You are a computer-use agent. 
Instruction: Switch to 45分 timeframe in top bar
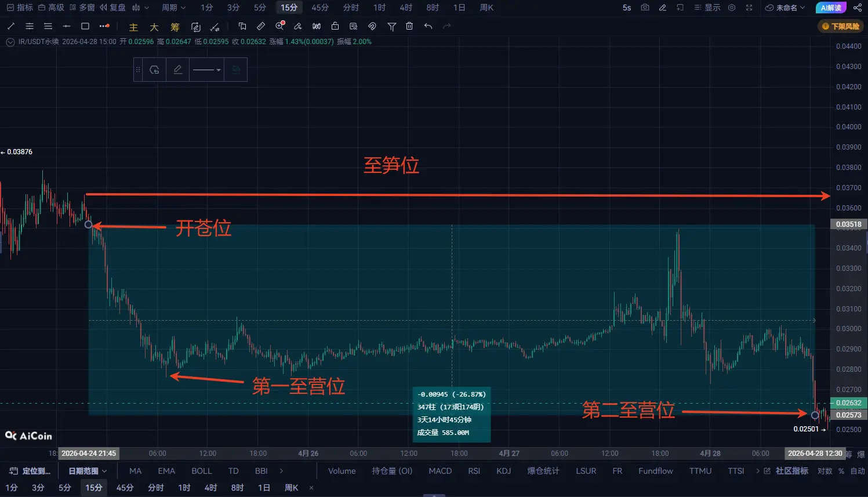(x=320, y=8)
